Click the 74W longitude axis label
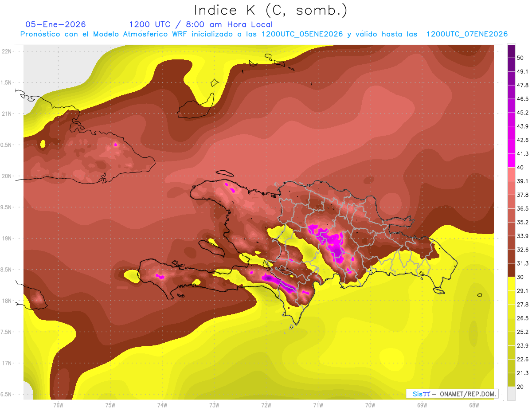 point(162,405)
